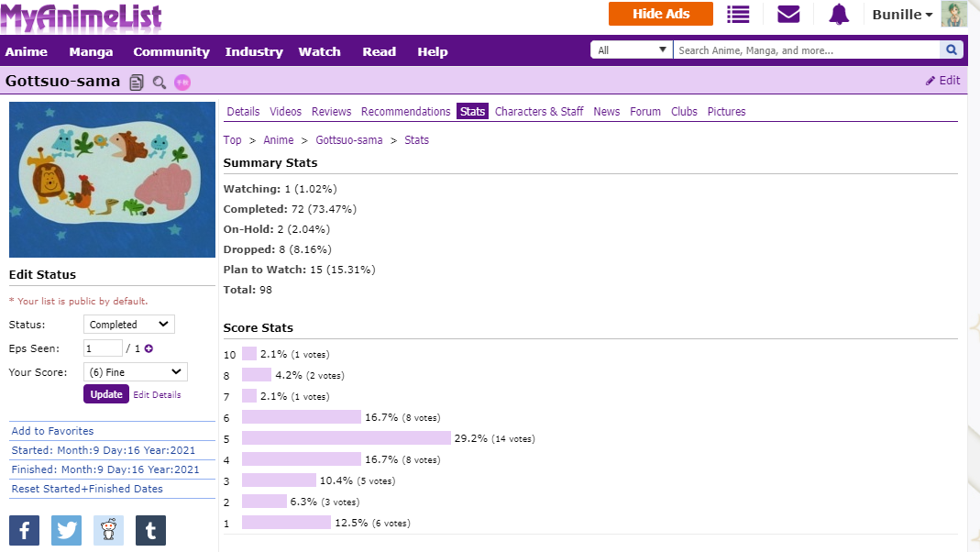980x552 pixels.
Task: Expand the search category All dropdown
Action: 632,50
